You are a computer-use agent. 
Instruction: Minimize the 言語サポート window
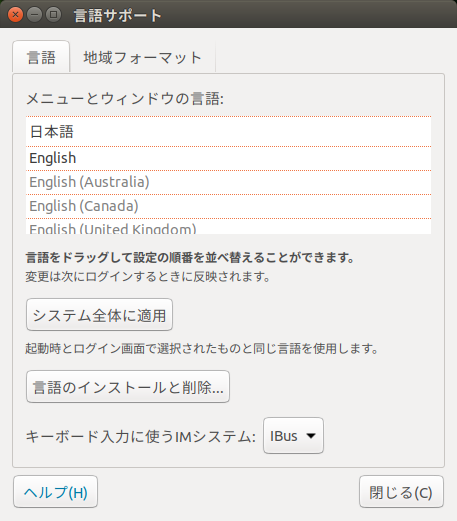[34, 15]
